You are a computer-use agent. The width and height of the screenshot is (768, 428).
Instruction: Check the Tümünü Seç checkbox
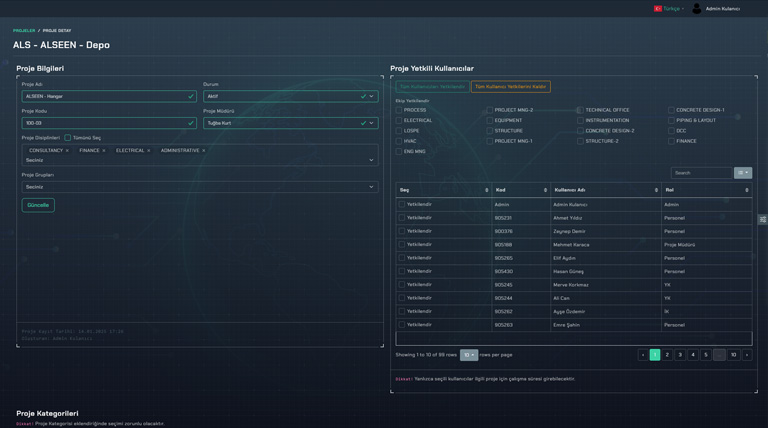click(68, 138)
